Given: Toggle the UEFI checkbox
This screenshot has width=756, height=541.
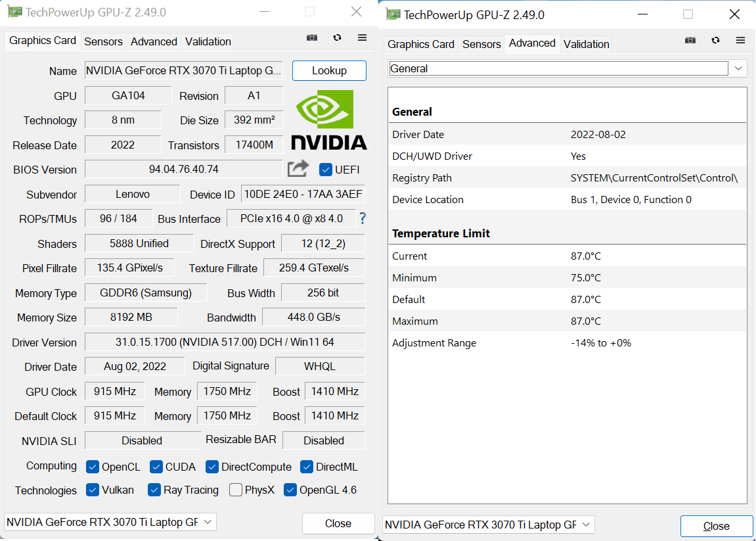Looking at the screenshot, I should pos(325,170).
